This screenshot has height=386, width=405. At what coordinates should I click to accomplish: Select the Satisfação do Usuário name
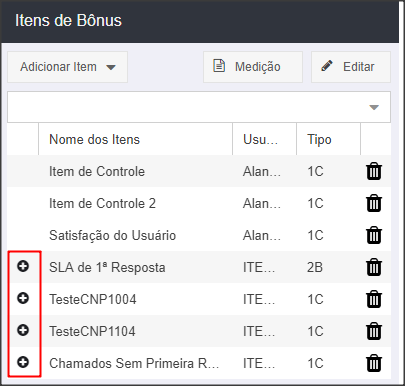tap(112, 235)
